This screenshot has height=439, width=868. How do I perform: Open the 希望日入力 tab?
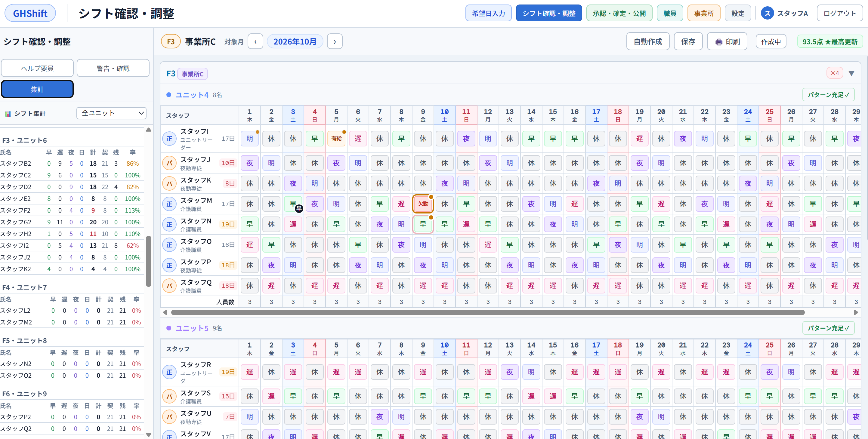pos(488,14)
